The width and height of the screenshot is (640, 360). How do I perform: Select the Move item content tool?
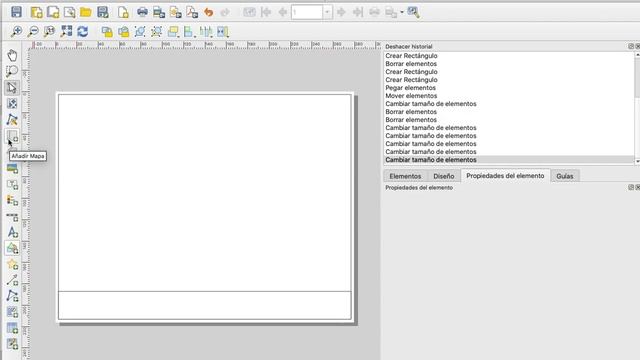coord(12,104)
